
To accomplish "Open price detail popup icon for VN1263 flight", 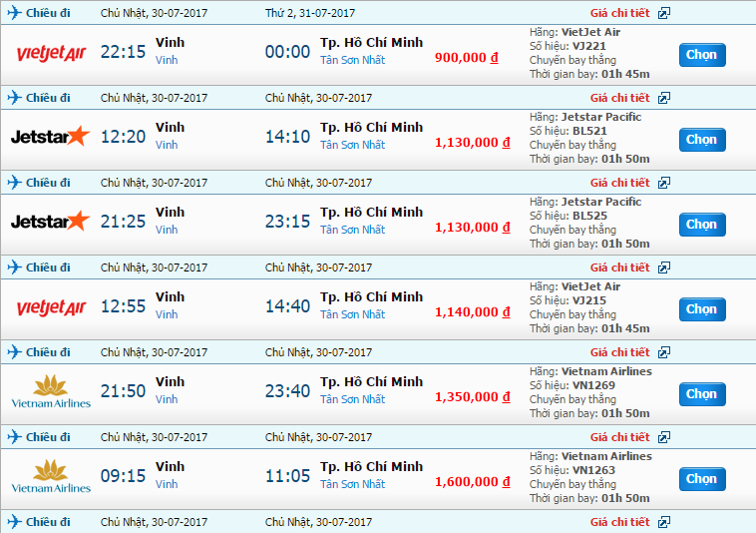I will click(x=664, y=437).
